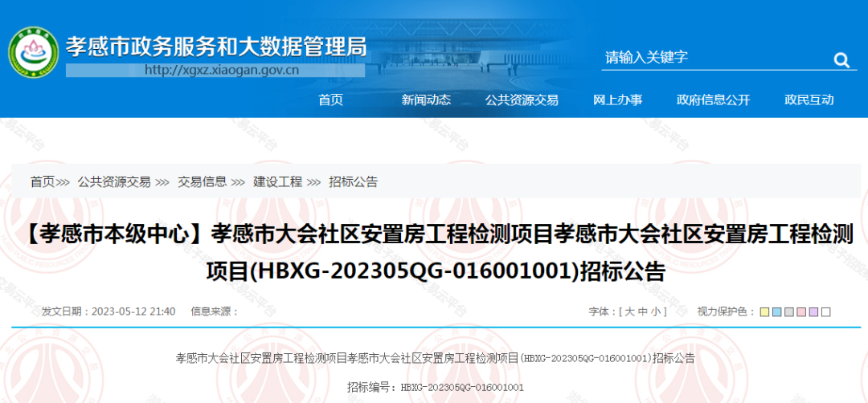Open the 新闻动态 navigation menu item
Screen dimensions: 868x403
[x=426, y=100]
